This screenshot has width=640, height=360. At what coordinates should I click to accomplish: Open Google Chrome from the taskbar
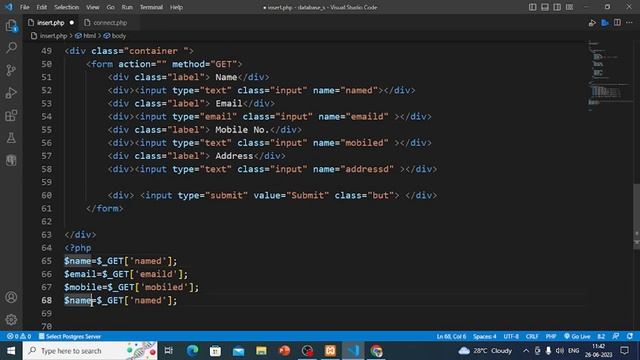(376, 351)
